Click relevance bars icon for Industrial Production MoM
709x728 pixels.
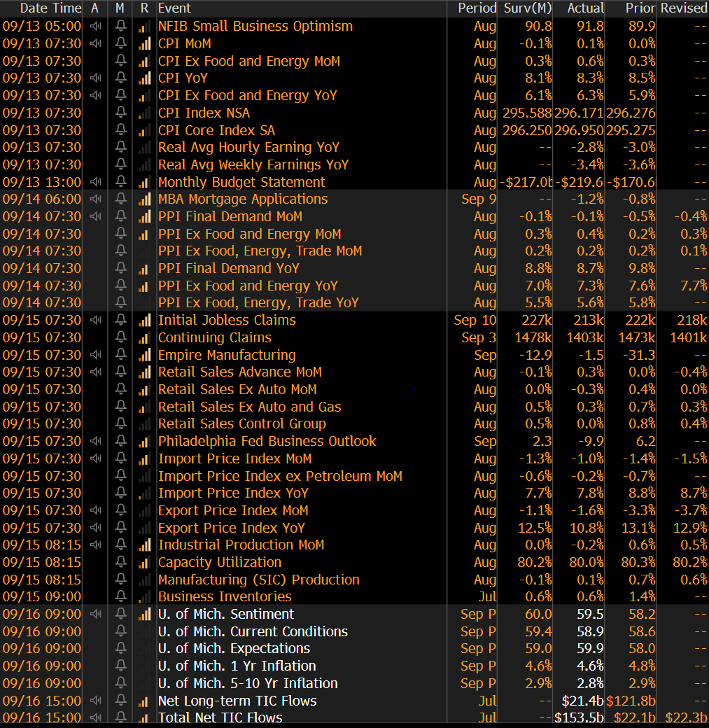click(x=144, y=545)
